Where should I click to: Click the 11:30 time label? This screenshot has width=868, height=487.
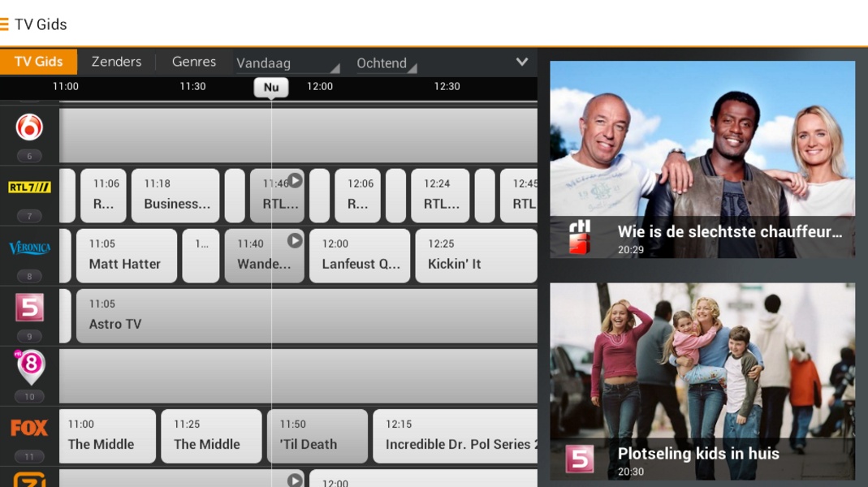(192, 86)
